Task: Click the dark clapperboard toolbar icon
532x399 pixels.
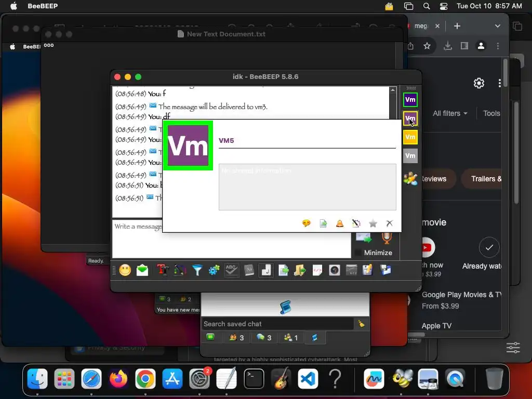Action: click(x=352, y=270)
